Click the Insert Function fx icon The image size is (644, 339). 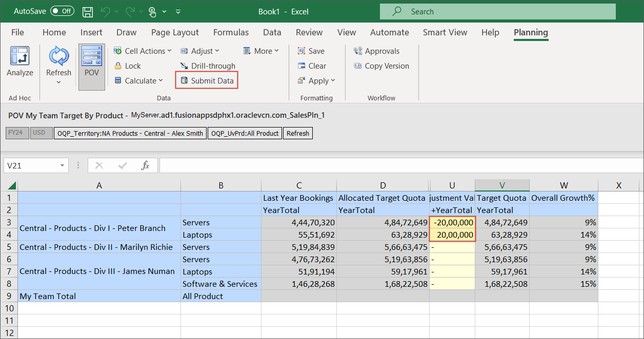click(146, 165)
